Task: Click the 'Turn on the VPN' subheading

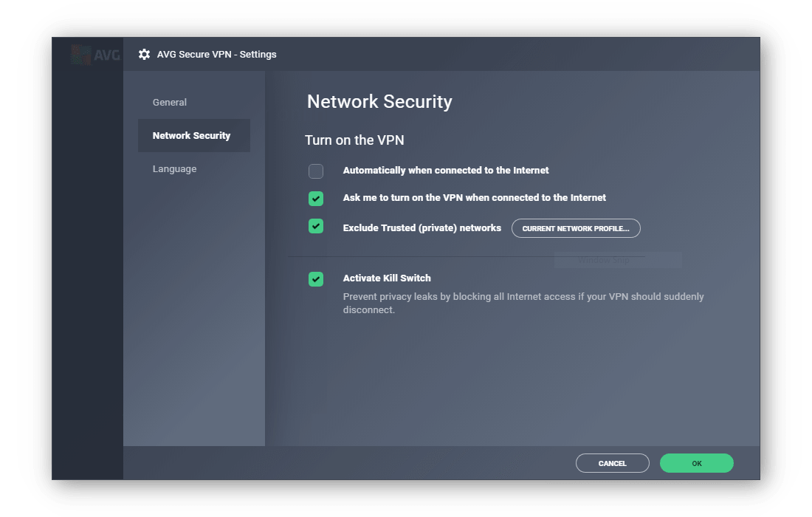Action: coord(354,140)
